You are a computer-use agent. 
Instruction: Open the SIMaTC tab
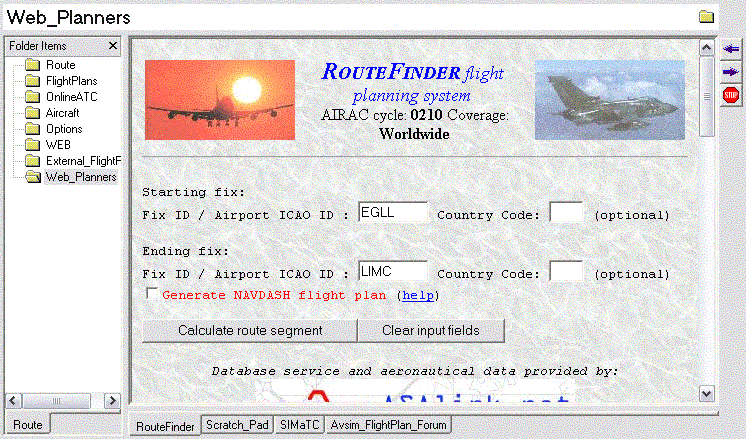click(x=299, y=424)
